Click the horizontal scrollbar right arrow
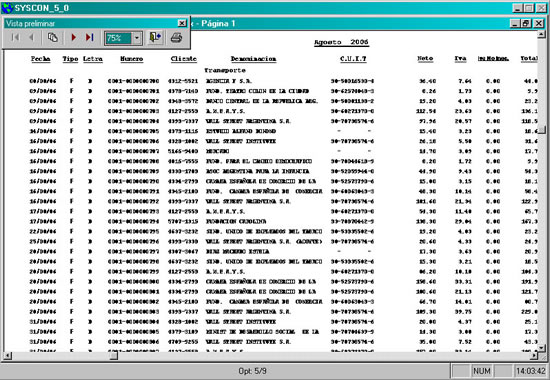The width and height of the screenshot is (550, 380). [x=533, y=355]
